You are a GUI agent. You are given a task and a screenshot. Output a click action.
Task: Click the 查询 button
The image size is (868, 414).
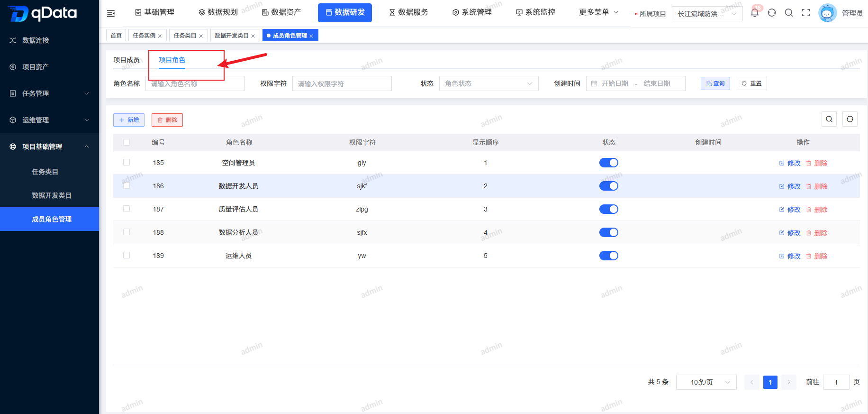click(x=715, y=83)
